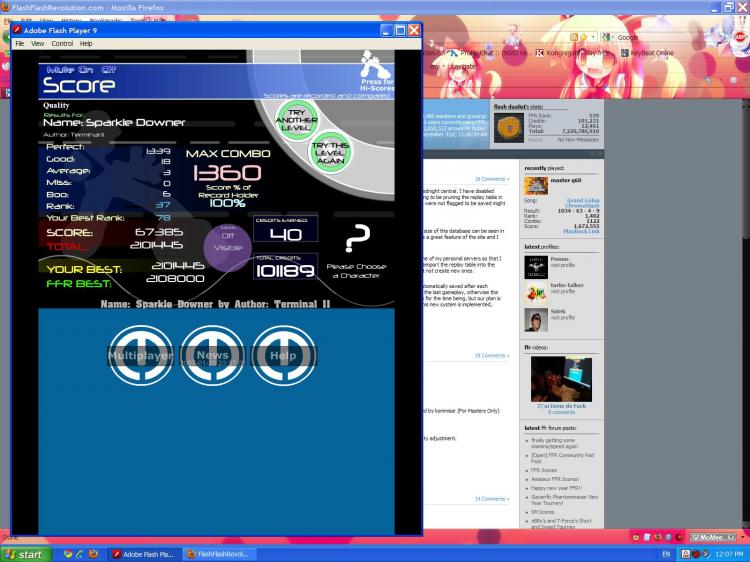Click the Press for Hi-Scores icon

[x=375, y=71]
